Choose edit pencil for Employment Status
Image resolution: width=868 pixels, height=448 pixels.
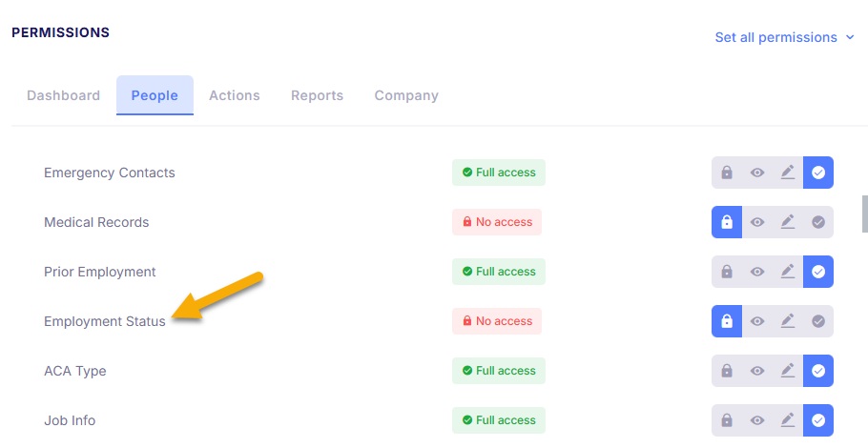788,321
